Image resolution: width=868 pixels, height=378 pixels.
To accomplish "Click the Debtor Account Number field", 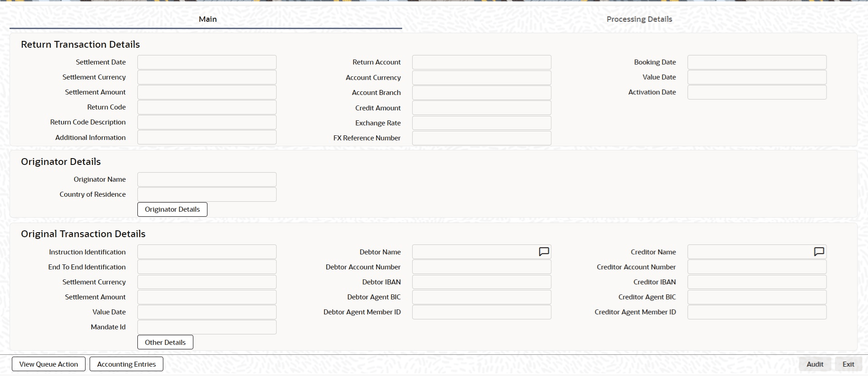I will coord(482,267).
